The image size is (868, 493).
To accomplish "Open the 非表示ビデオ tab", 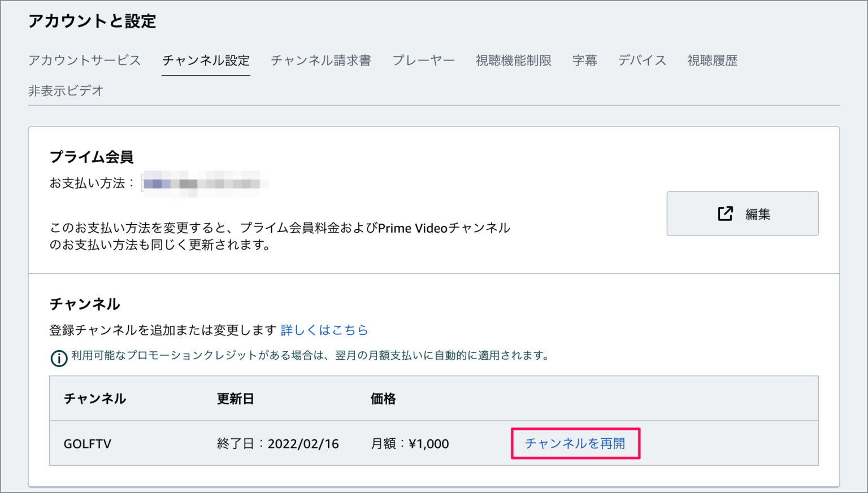I will click(66, 90).
